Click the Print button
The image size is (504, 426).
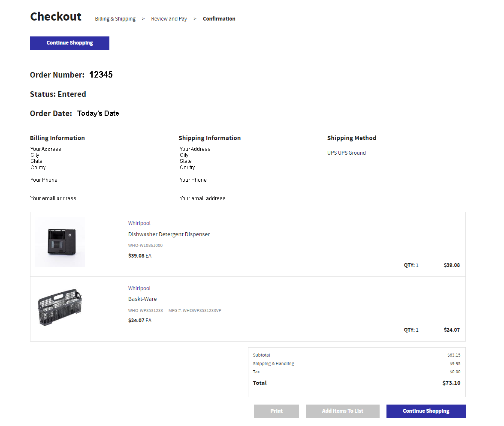(x=276, y=411)
